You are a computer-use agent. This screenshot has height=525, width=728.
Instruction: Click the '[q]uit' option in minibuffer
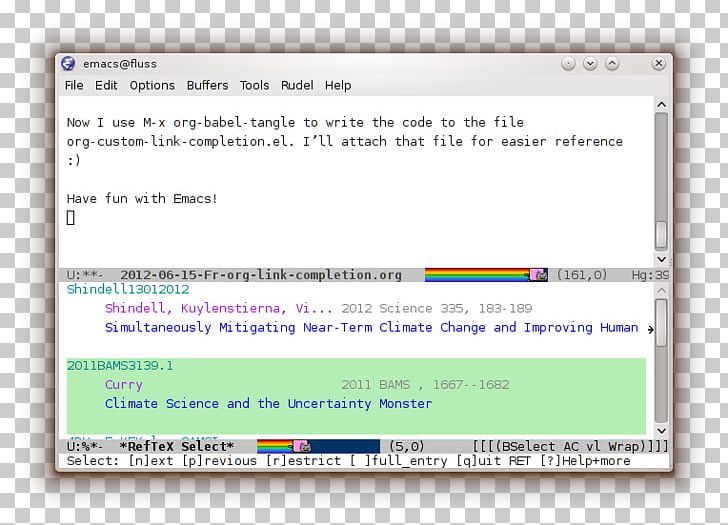click(x=478, y=461)
